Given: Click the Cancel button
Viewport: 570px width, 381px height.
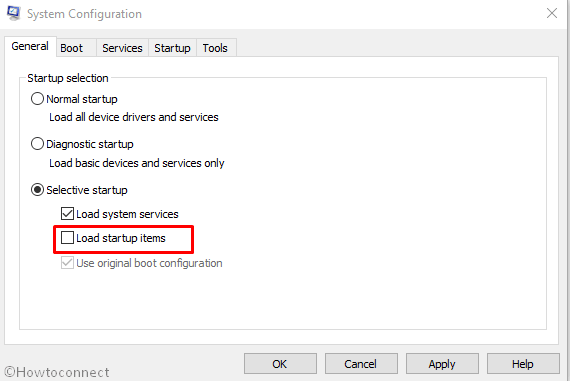Looking at the screenshot, I should tap(361, 364).
